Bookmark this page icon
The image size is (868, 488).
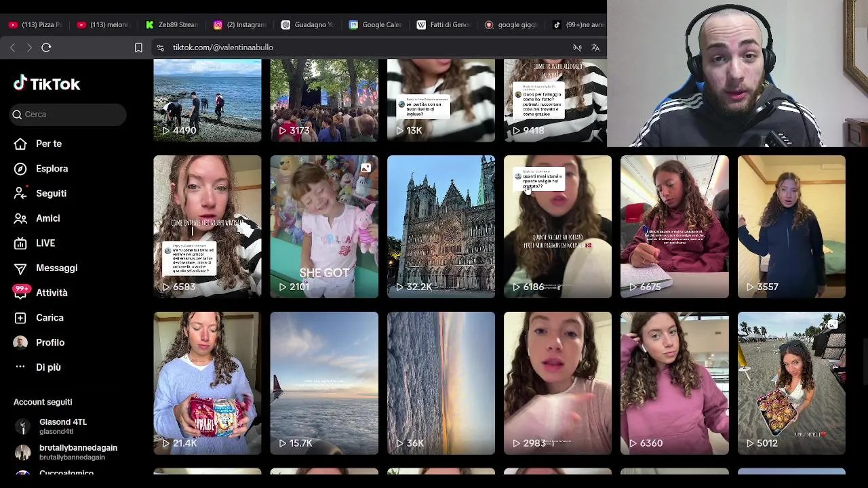click(138, 47)
